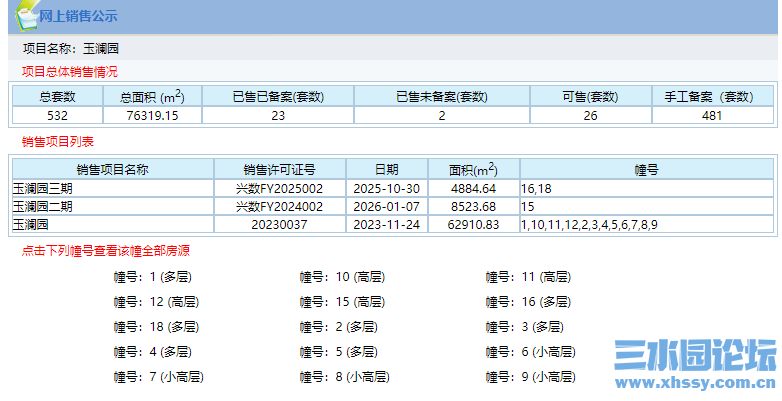Open building link 幢号: 15 (高层)
Viewport: 782px width, 401px height.
click(342, 302)
